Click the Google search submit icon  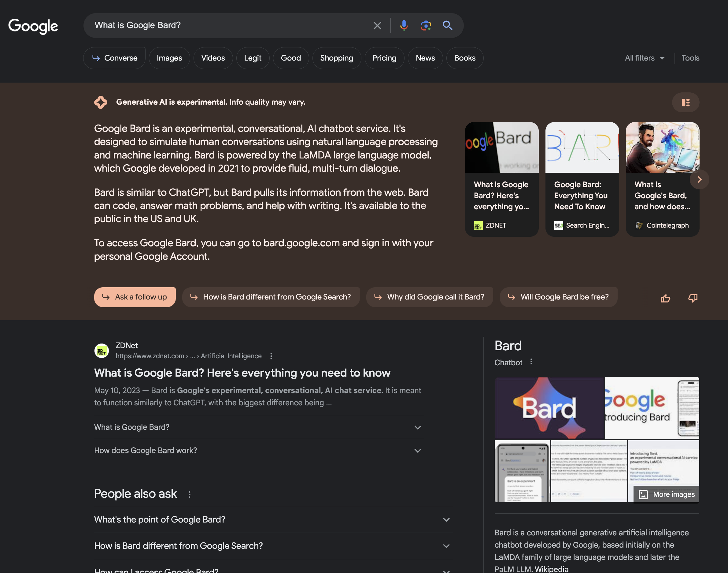[447, 25]
